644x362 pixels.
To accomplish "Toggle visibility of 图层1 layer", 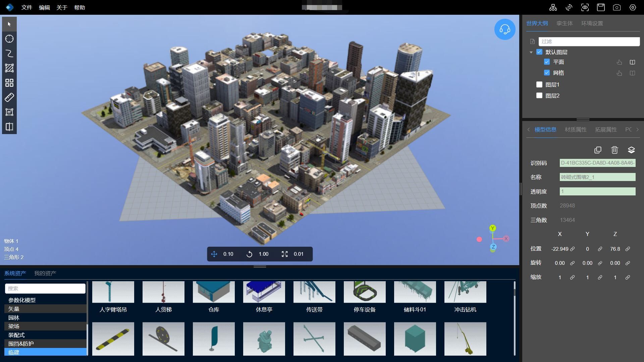I will [x=539, y=84].
